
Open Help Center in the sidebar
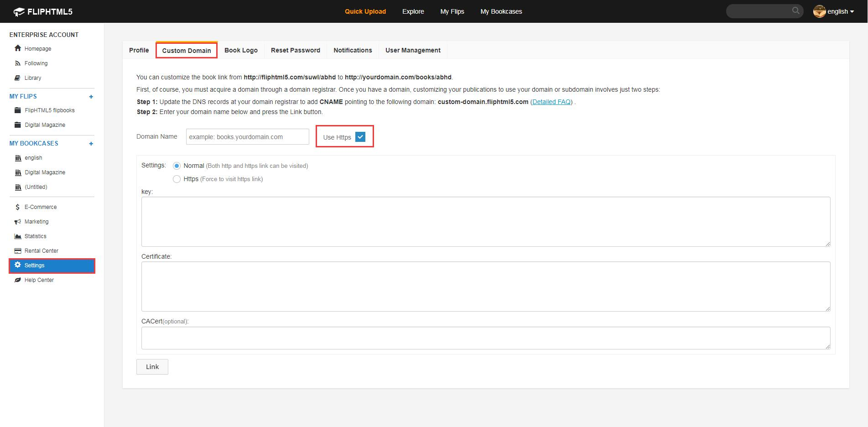pyautogui.click(x=39, y=280)
